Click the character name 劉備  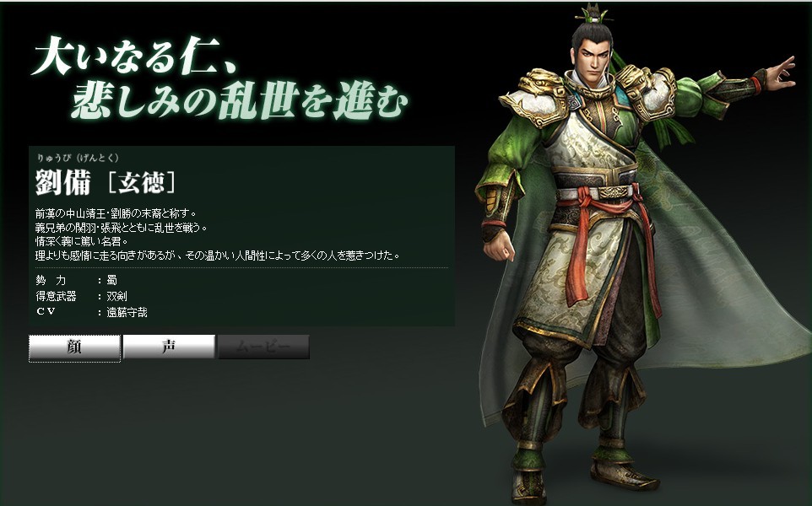click(x=63, y=183)
